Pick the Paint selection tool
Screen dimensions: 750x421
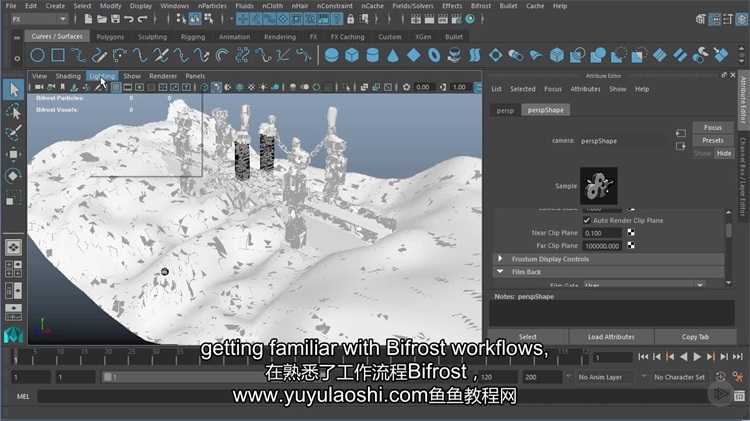point(13,133)
